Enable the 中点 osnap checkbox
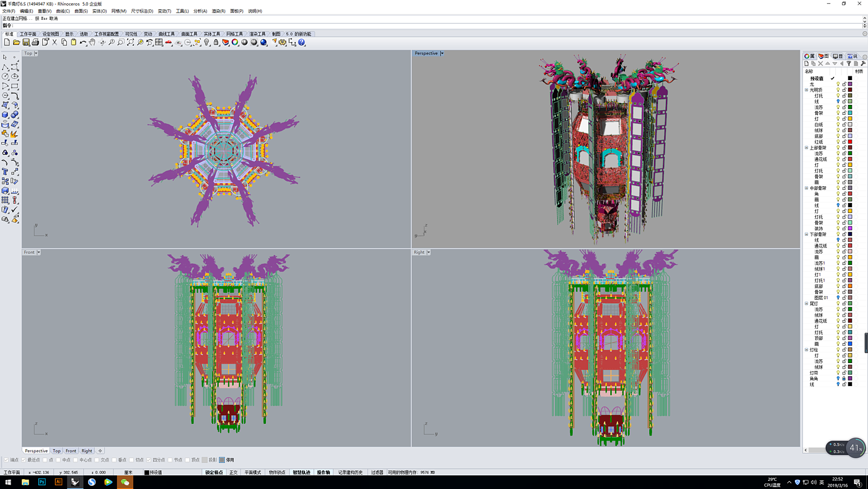868x489 pixels. point(60,460)
